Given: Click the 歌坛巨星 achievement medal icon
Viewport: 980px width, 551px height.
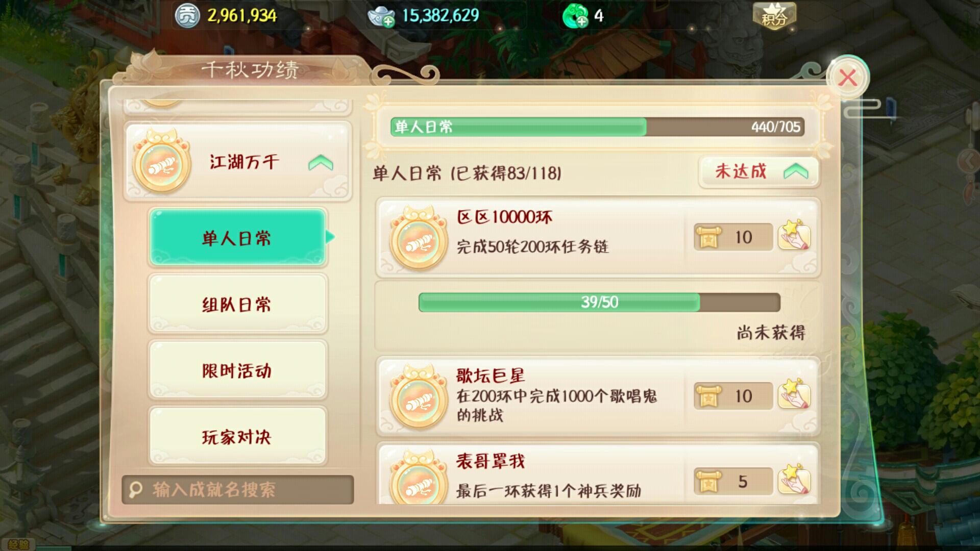Looking at the screenshot, I should [x=418, y=397].
